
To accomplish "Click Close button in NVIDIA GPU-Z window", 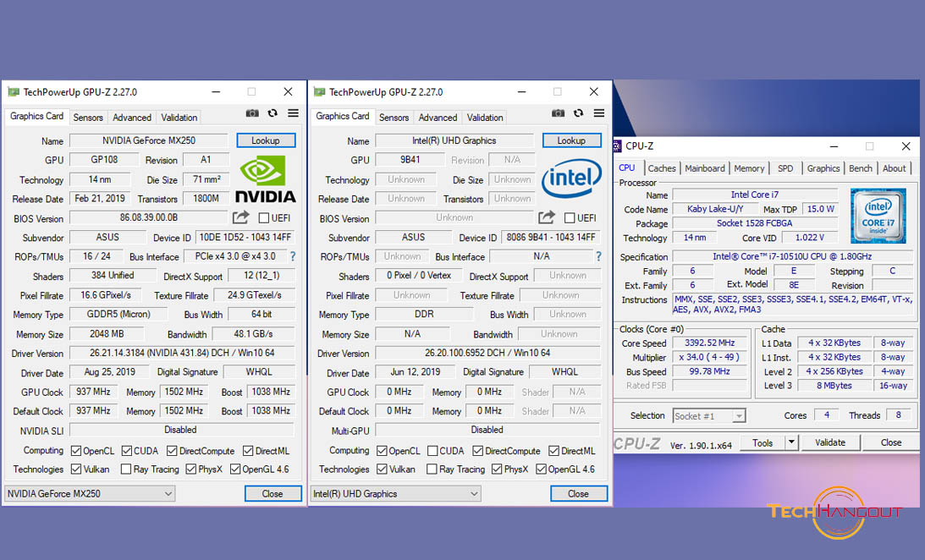I will [273, 493].
